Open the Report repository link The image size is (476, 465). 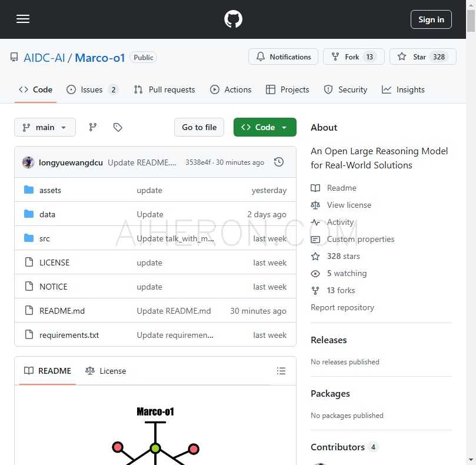point(342,307)
